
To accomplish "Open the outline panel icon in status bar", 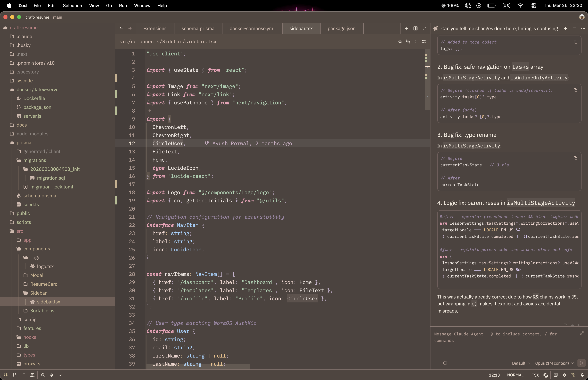I will coord(23,375).
